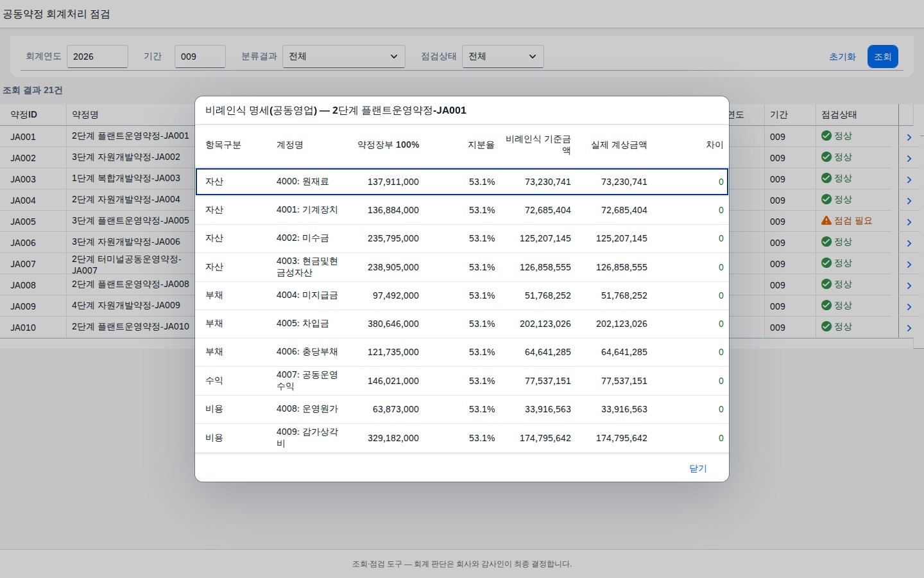
Task: Focus the 기간 input field
Action: point(200,57)
